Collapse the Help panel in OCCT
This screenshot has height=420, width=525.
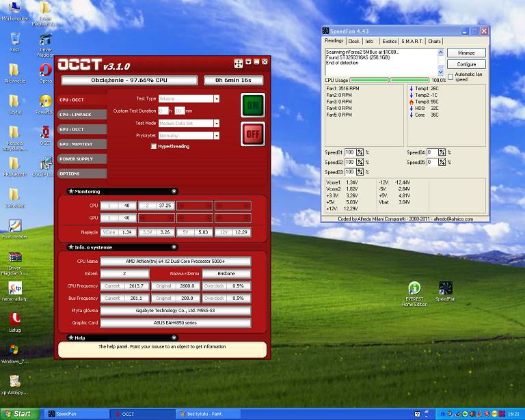(x=174, y=338)
